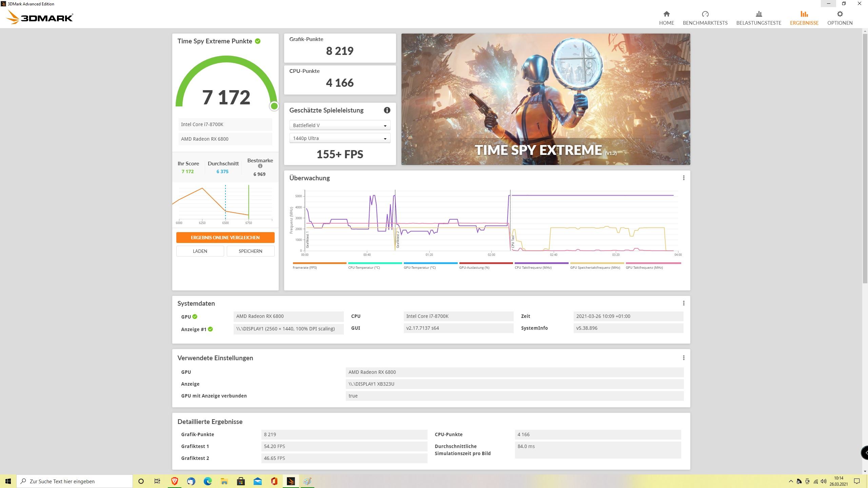The image size is (868, 488).
Task: Toggle the GPU-Auslastung (%) legend
Action: 486,266
